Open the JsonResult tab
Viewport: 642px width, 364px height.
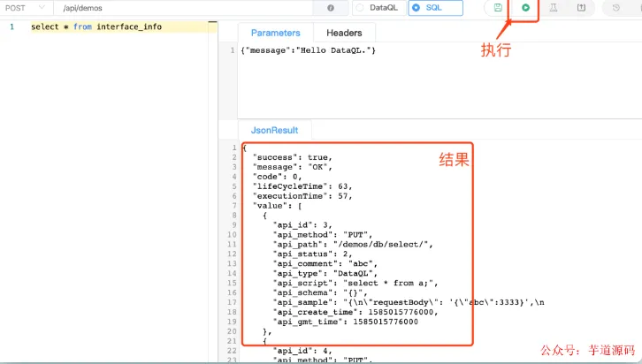click(274, 130)
